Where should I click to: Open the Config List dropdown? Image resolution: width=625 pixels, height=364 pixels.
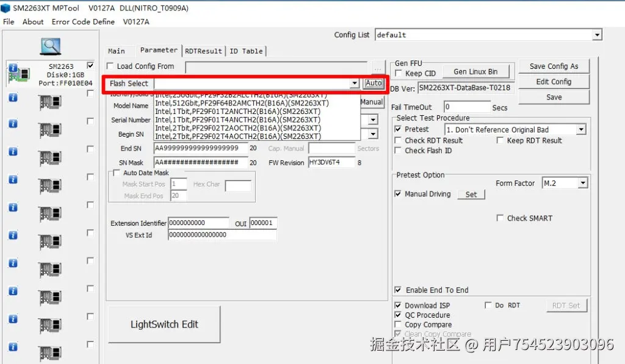pyautogui.click(x=597, y=35)
